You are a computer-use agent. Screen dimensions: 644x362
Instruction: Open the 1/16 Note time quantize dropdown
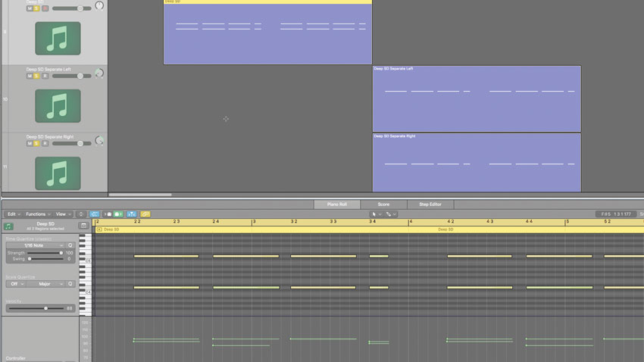(35, 245)
